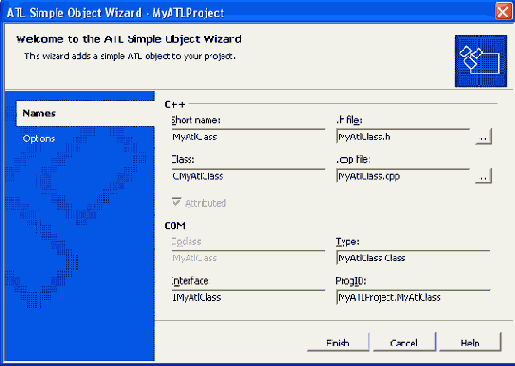Click the Interface label

click(190, 281)
